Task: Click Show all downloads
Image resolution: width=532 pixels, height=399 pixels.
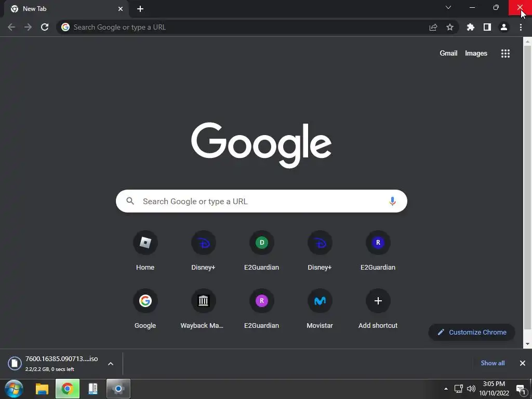Action: coord(493,363)
